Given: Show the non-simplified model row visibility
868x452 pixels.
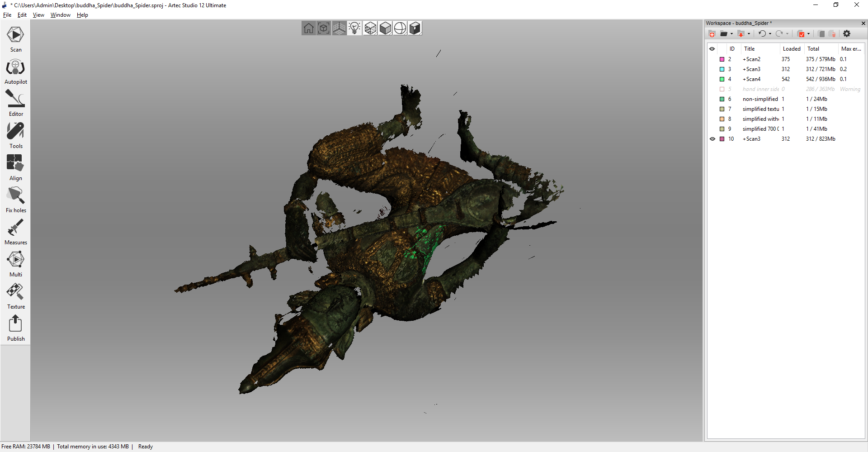Looking at the screenshot, I should [x=712, y=99].
